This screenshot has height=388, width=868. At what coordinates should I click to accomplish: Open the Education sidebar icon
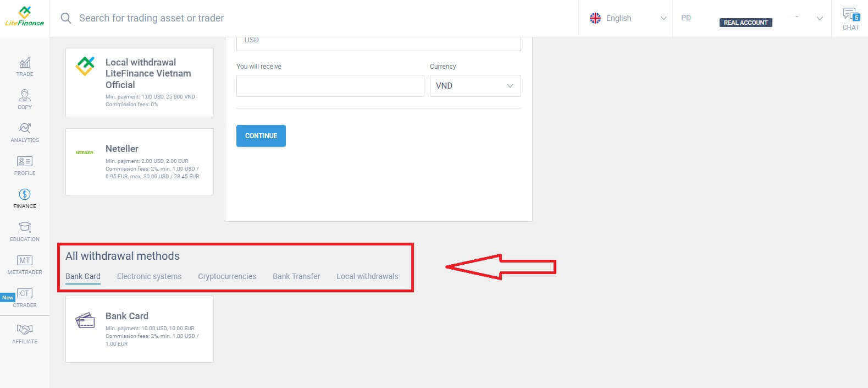pos(25,227)
